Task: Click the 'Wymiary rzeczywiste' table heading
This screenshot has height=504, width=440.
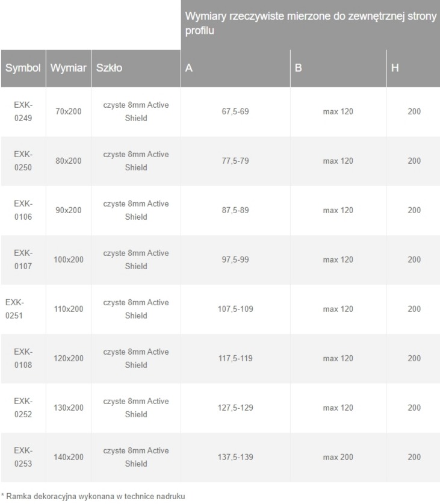Action: pyautogui.click(x=311, y=24)
